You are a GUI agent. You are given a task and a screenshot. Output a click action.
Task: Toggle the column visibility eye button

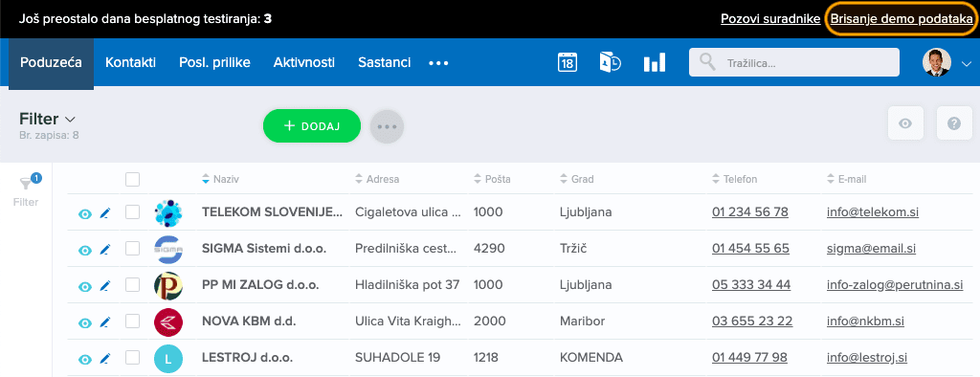coord(905,123)
